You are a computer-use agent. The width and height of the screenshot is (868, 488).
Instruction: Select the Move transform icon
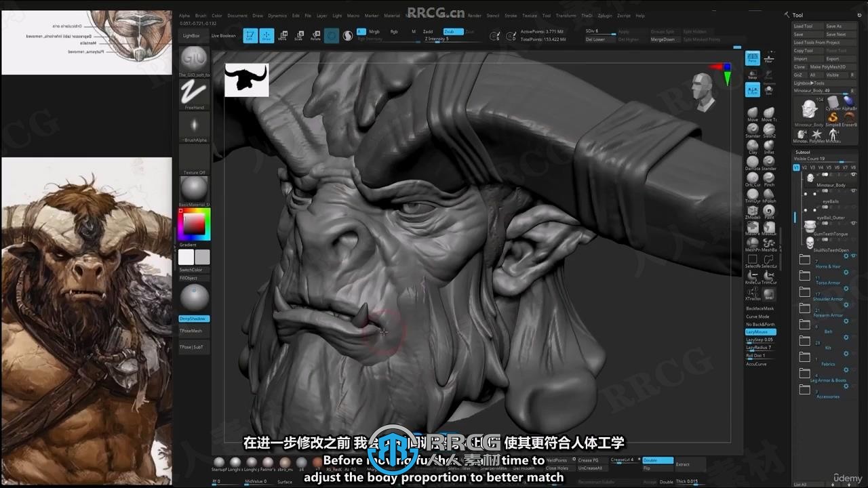click(283, 35)
